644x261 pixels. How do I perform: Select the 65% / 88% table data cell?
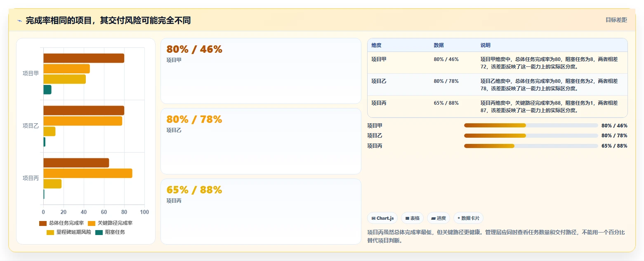pyautogui.click(x=446, y=103)
